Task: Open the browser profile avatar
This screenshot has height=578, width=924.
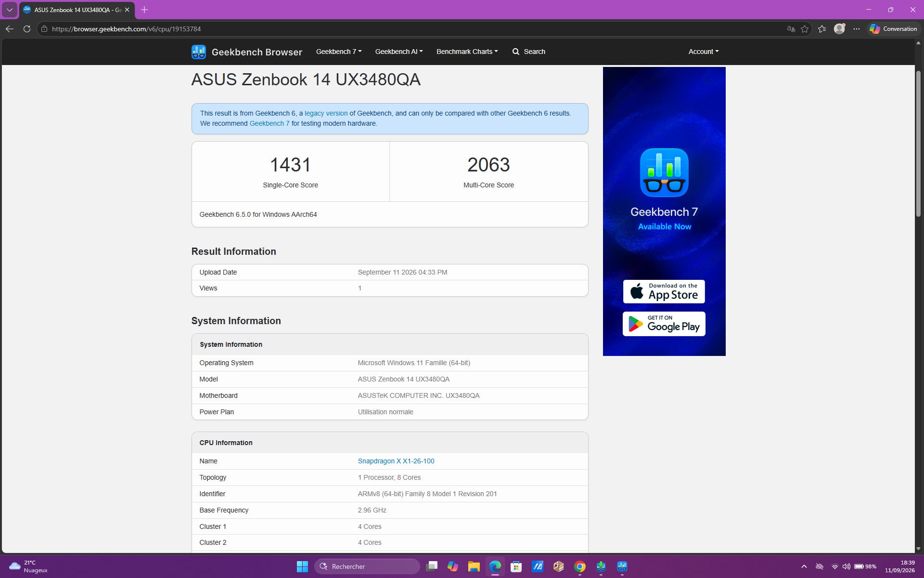Action: pos(839,29)
